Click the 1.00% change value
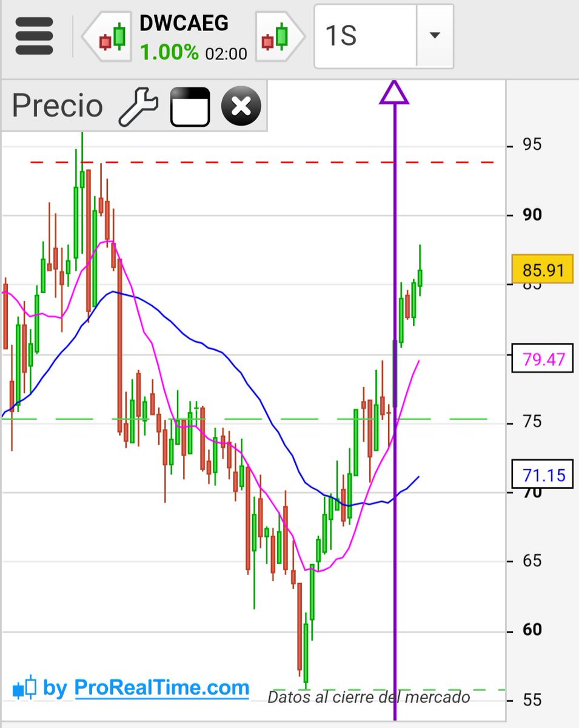Image resolution: width=579 pixels, height=728 pixels. (x=169, y=52)
